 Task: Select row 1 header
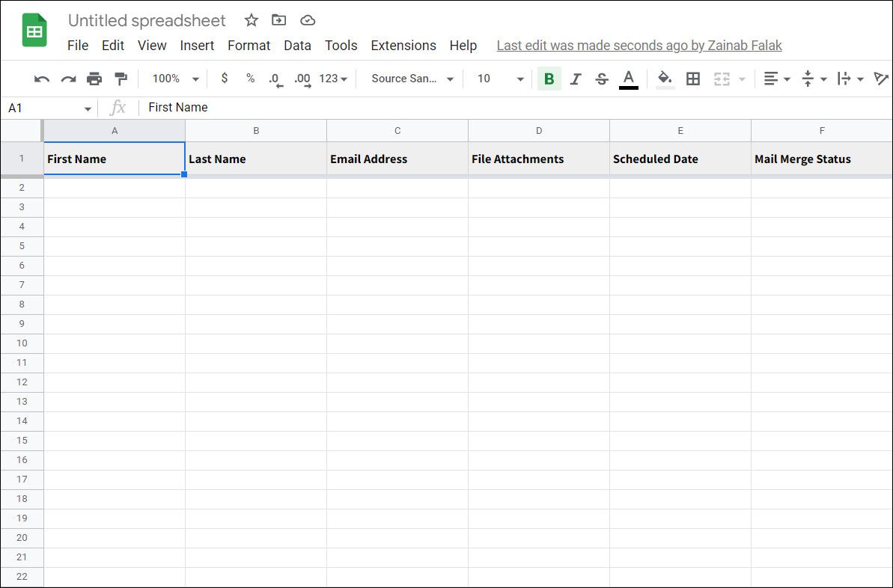tap(22, 159)
